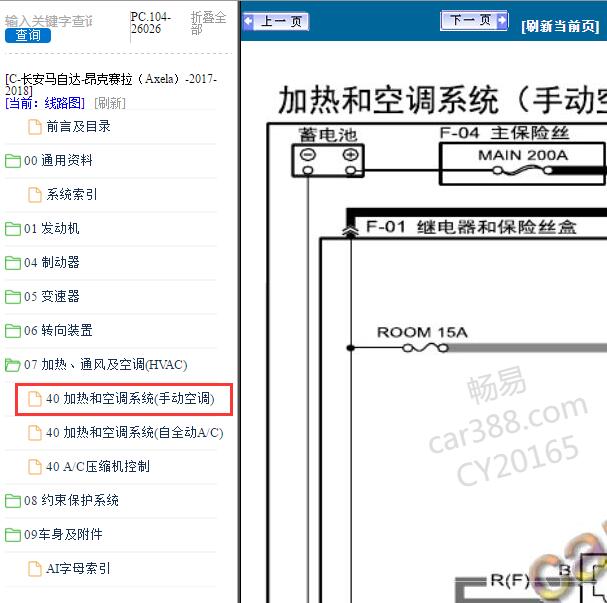The width and height of the screenshot is (607, 603).
Task: Click the page icon beside AI字母索引
Action: pyautogui.click(x=35, y=569)
